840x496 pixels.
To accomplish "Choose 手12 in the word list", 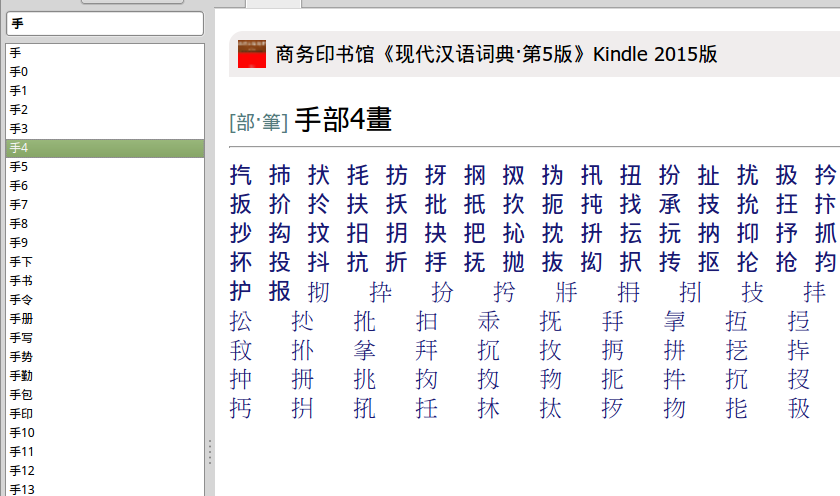I will point(105,471).
